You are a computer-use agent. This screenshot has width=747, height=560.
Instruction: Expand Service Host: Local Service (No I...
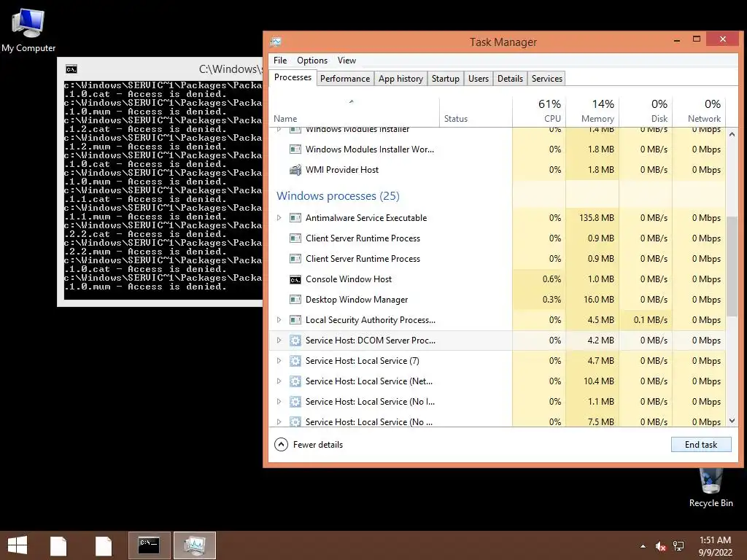279,402
